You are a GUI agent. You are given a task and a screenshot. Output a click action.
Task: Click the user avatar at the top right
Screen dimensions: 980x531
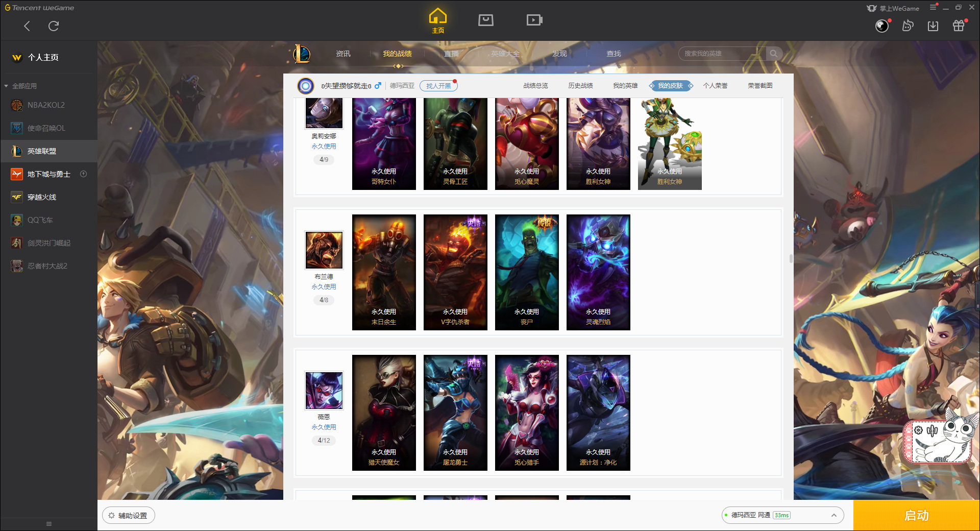(882, 26)
